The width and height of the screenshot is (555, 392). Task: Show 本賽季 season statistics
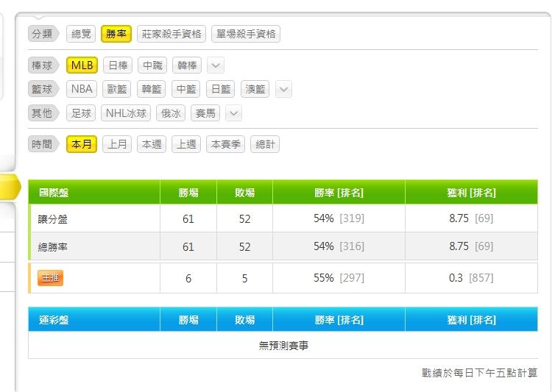tap(226, 144)
